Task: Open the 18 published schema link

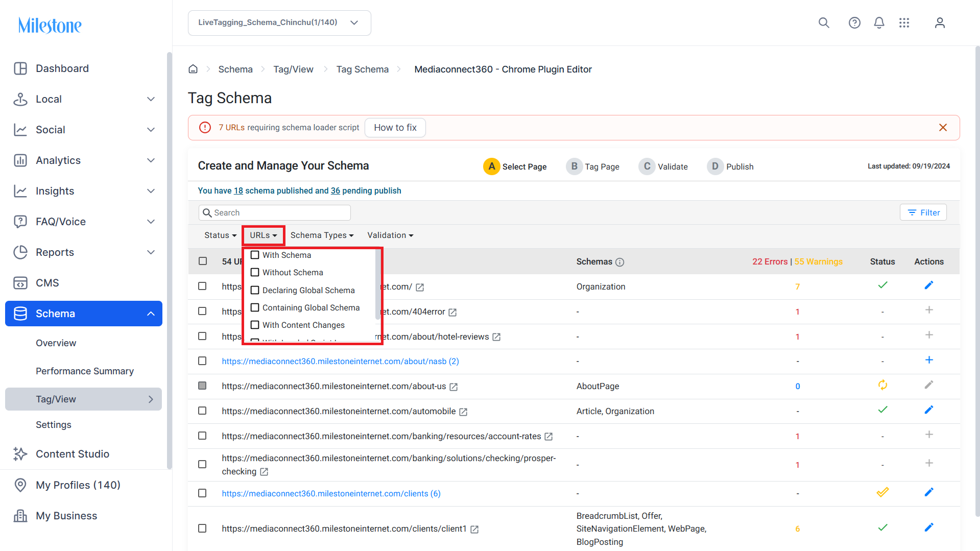Action: pyautogui.click(x=238, y=190)
